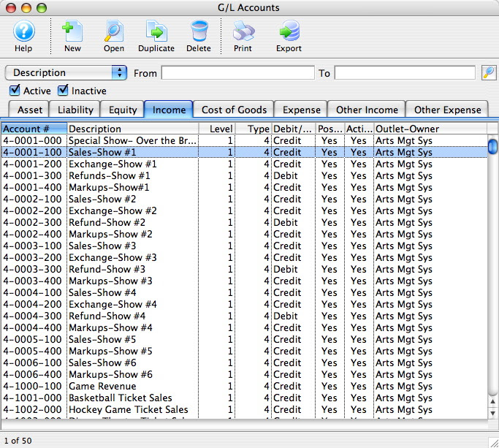Image resolution: width=499 pixels, height=448 pixels.
Task: Select the Sales-Show #4 row
Action: [x=244, y=292]
